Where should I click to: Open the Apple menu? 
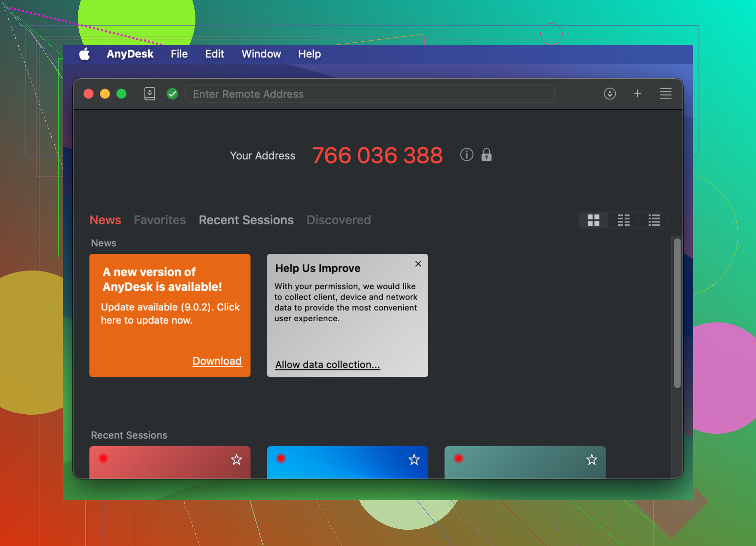pyautogui.click(x=85, y=54)
